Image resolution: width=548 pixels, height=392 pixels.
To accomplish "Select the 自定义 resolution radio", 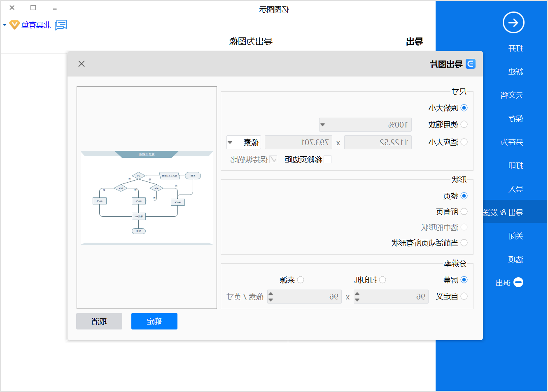I will tap(464, 296).
